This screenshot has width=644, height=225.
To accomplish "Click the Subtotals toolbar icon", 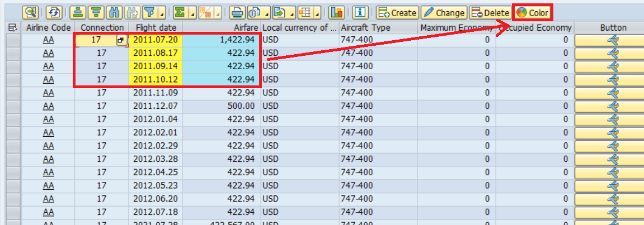I will (205, 13).
